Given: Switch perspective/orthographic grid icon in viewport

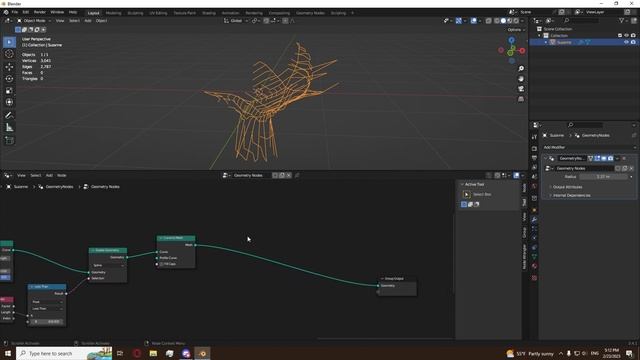Looking at the screenshot, I should [521, 99].
